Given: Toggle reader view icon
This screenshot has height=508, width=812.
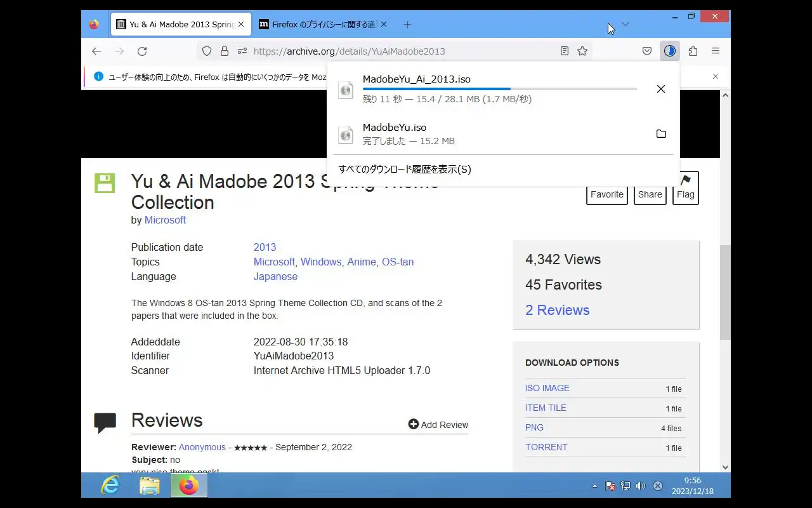Looking at the screenshot, I should tap(564, 51).
